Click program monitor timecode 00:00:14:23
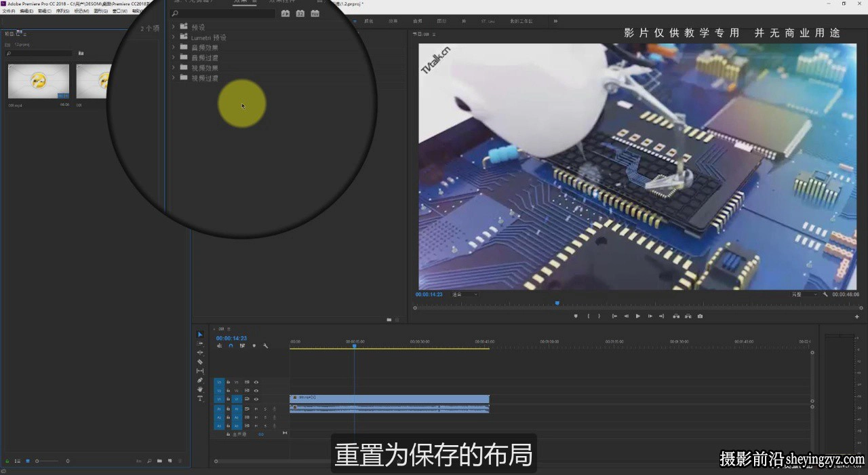This screenshot has height=475, width=868. [429, 294]
